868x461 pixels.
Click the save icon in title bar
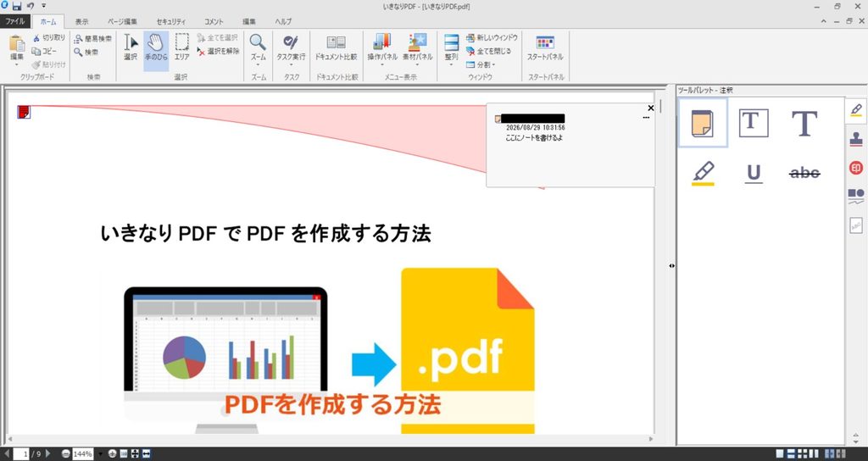[17, 6]
